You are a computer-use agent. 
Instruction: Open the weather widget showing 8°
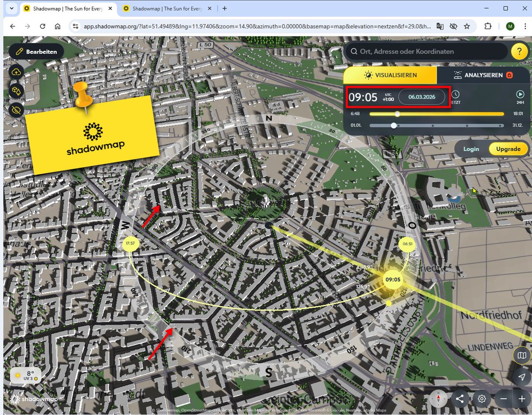(x=26, y=376)
